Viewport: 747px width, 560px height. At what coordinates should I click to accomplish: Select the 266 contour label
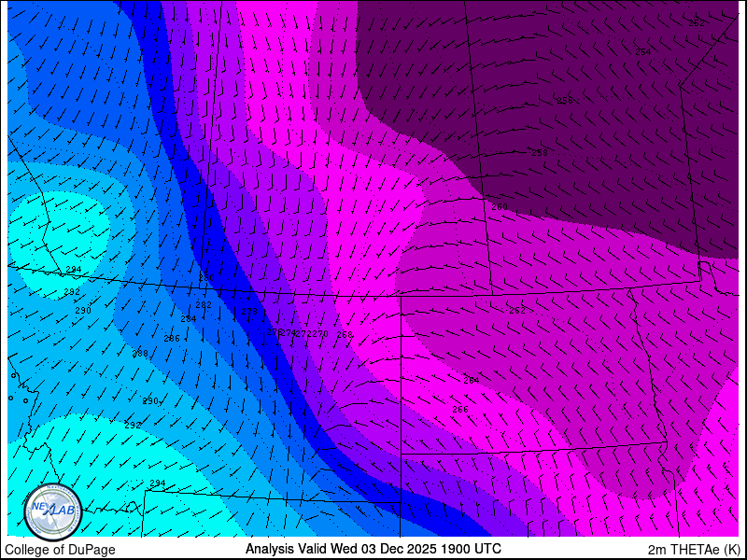point(460,410)
